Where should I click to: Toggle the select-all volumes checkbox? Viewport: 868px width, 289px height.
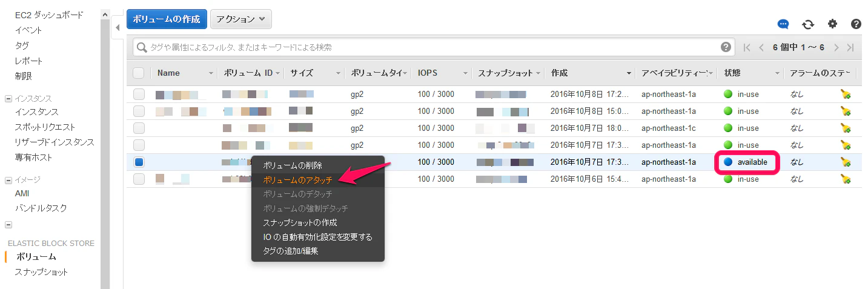pyautogui.click(x=139, y=73)
